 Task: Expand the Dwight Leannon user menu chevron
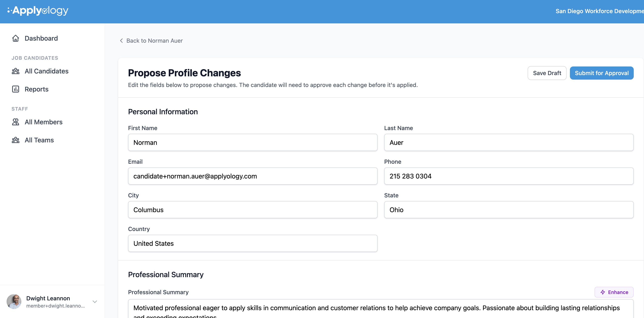point(95,302)
